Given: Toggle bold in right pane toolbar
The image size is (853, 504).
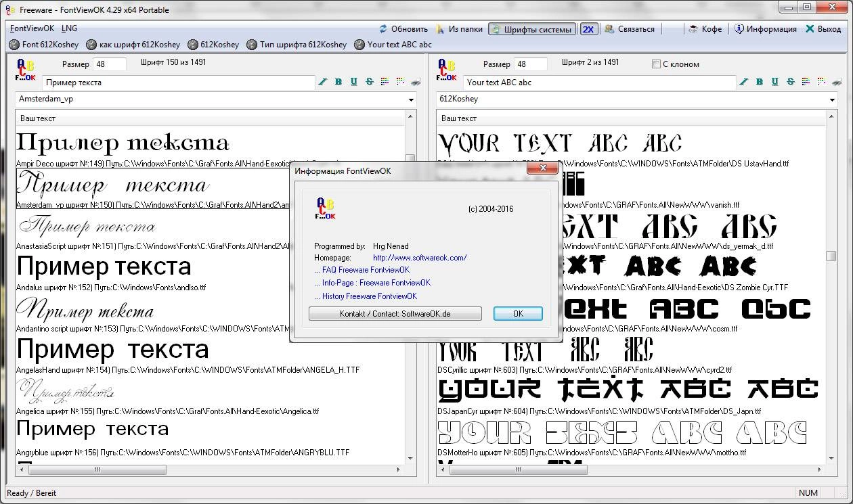Looking at the screenshot, I should [760, 82].
